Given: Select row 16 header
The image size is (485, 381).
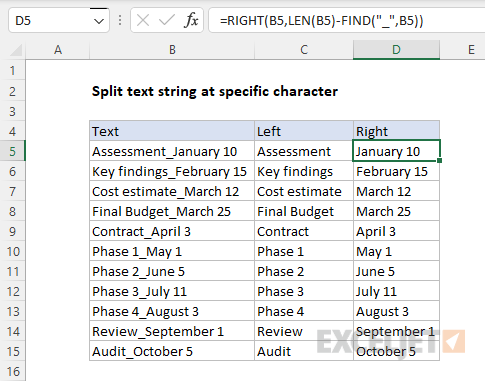Looking at the screenshot, I should click(x=13, y=371).
